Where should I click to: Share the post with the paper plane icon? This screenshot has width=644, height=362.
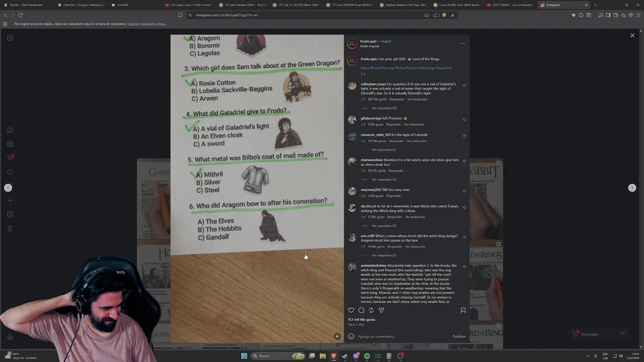(x=381, y=310)
